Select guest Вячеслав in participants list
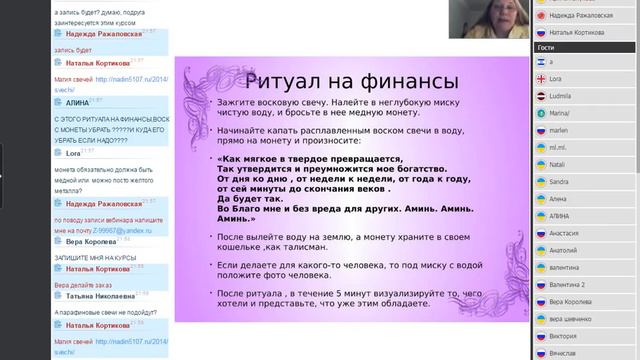 coord(584,353)
